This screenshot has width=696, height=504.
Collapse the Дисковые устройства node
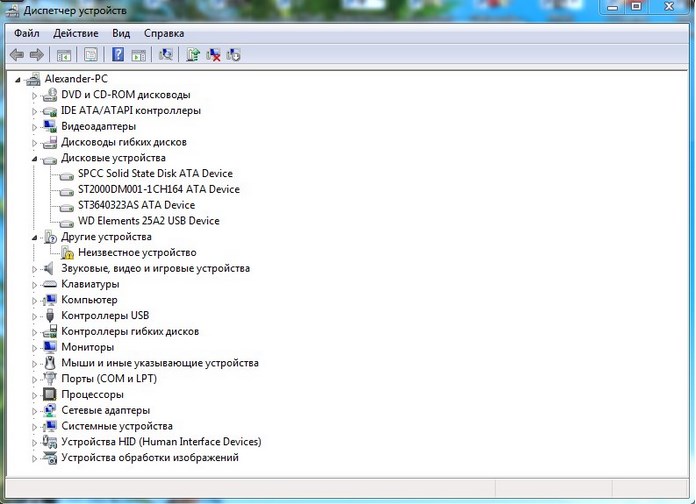(x=34, y=159)
